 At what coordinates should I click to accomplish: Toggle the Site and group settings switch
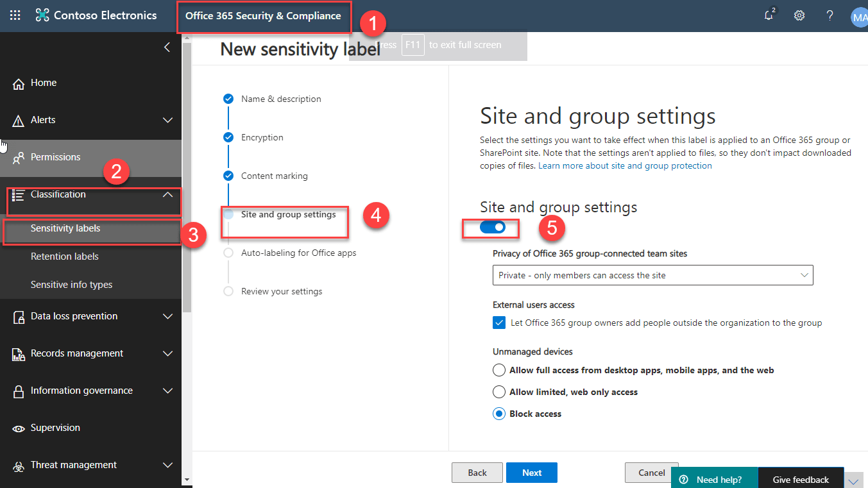click(493, 226)
